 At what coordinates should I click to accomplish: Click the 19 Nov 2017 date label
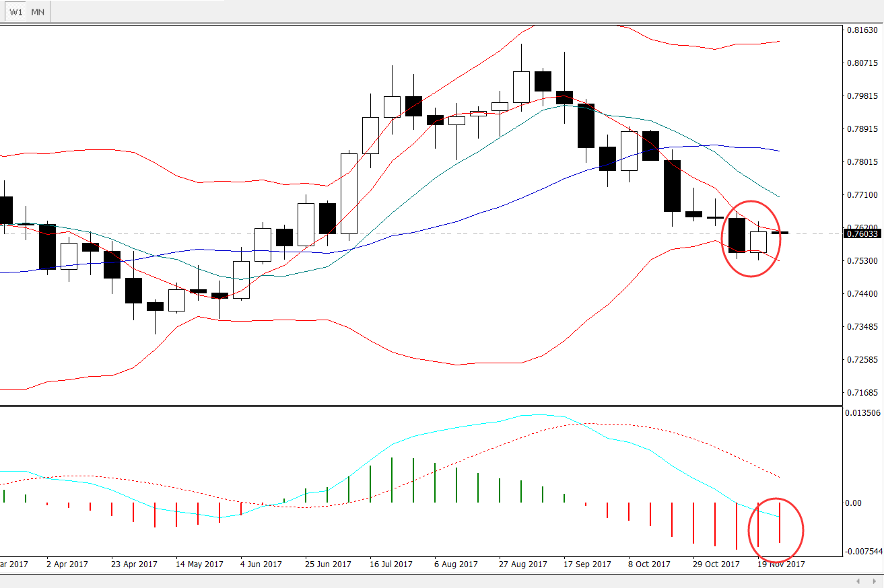pyautogui.click(x=781, y=564)
